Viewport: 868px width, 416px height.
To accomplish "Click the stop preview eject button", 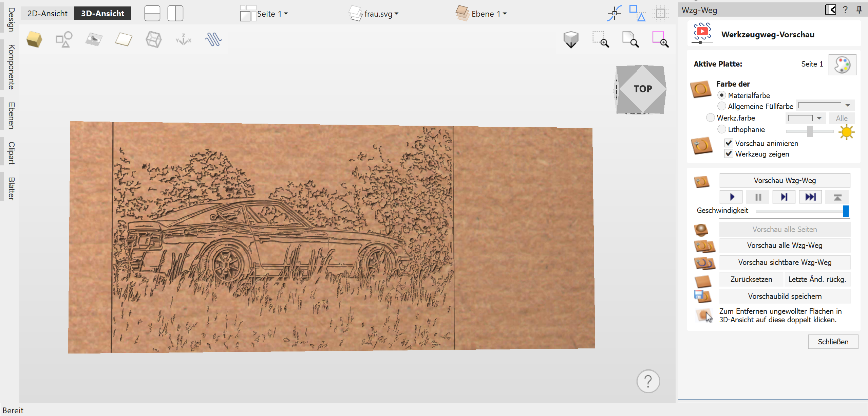I will [837, 197].
